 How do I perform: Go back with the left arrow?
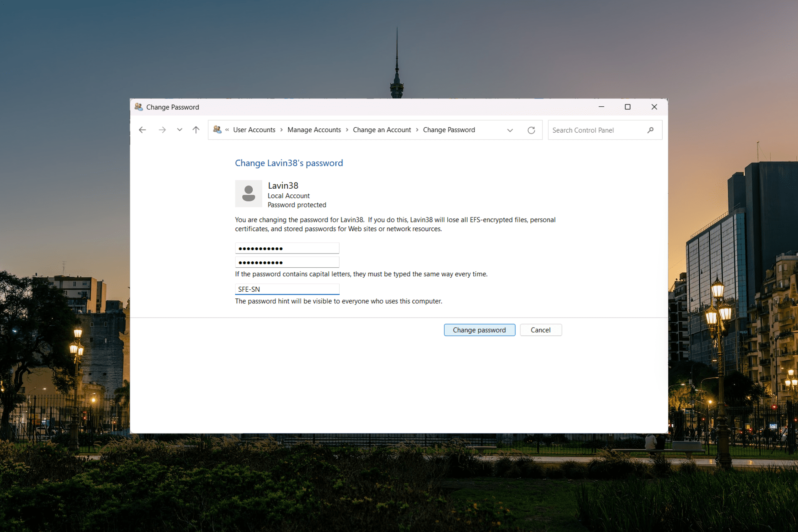(x=143, y=130)
